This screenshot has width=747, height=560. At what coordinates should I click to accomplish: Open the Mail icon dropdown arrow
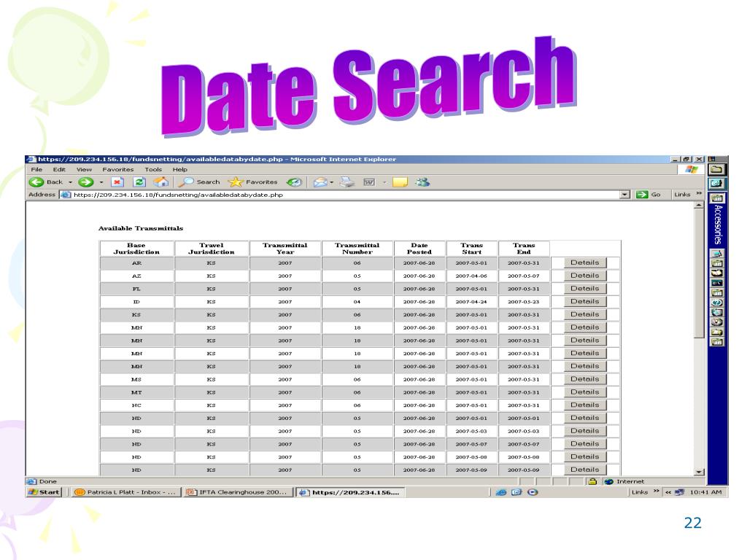point(332,182)
